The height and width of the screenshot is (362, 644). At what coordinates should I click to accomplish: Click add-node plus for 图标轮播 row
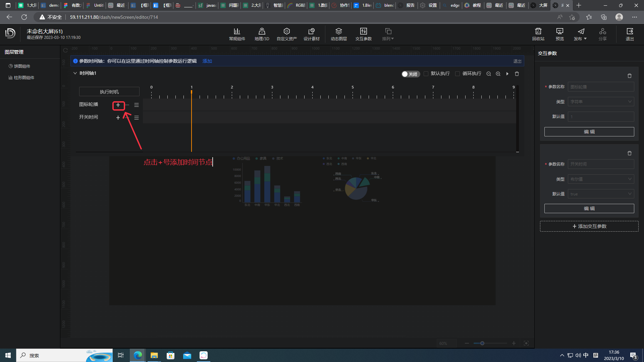click(x=118, y=105)
